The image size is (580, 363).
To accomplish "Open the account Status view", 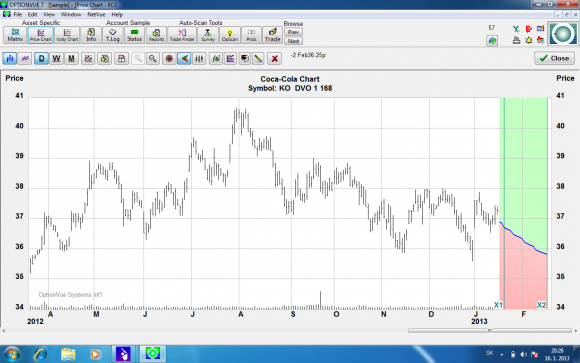I will (135, 35).
